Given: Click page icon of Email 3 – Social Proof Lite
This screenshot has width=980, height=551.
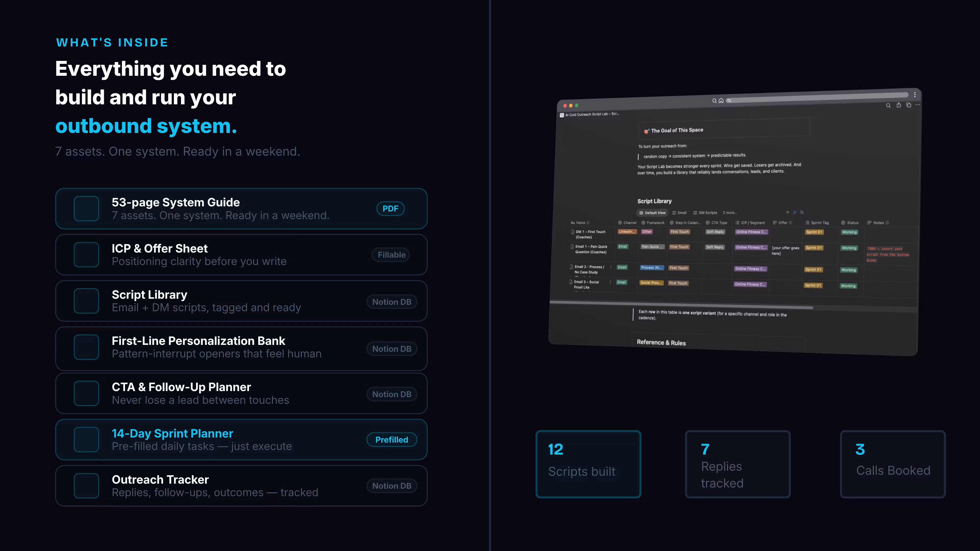Looking at the screenshot, I should [x=571, y=282].
